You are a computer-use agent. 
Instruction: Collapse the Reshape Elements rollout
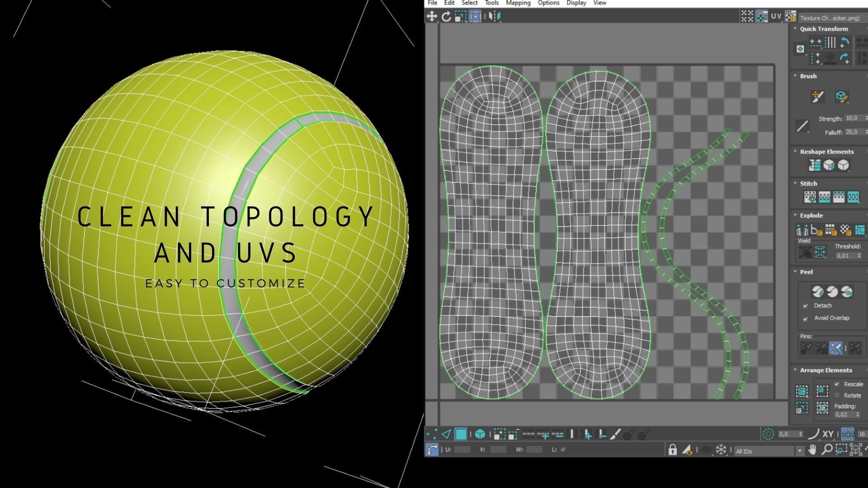click(x=796, y=151)
